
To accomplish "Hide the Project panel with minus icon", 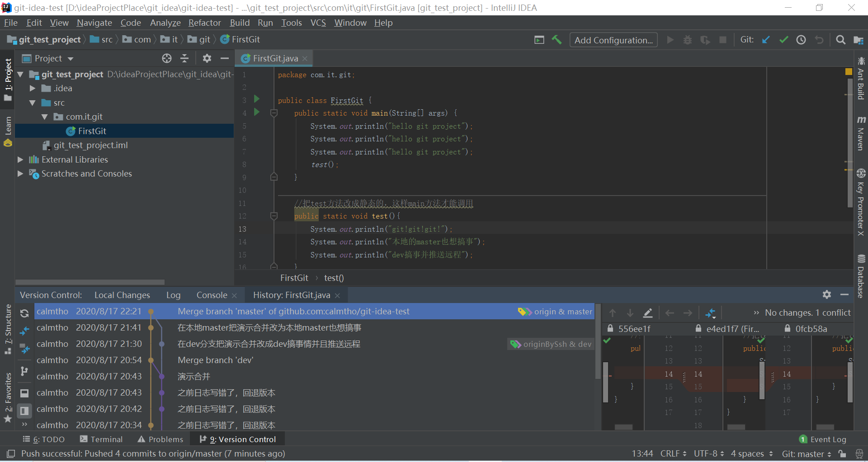I will coord(224,58).
